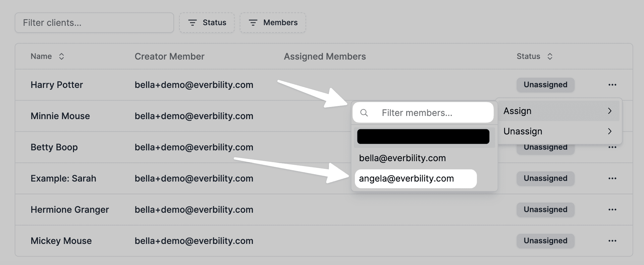The width and height of the screenshot is (644, 265).
Task: Open the Harry Potter row actions ellipsis
Action: point(612,85)
